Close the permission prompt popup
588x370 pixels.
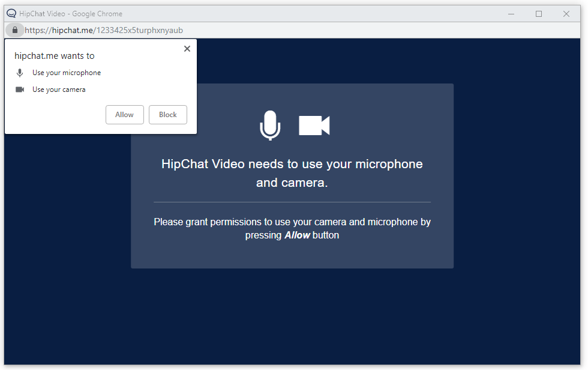coord(187,49)
